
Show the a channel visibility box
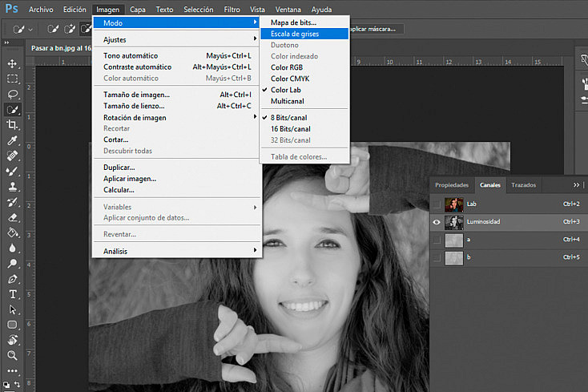437,240
